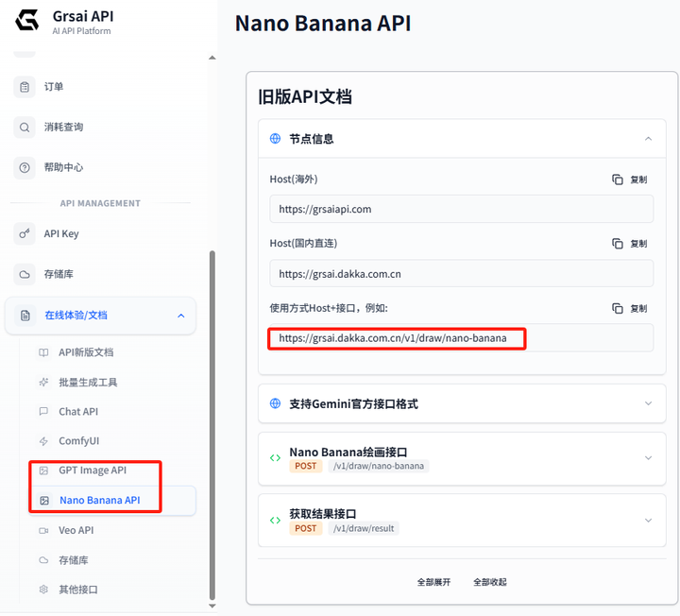Viewport: 680px width, 616px height.
Task: Click code brackets icon for 获取结果接口
Action: point(275,521)
